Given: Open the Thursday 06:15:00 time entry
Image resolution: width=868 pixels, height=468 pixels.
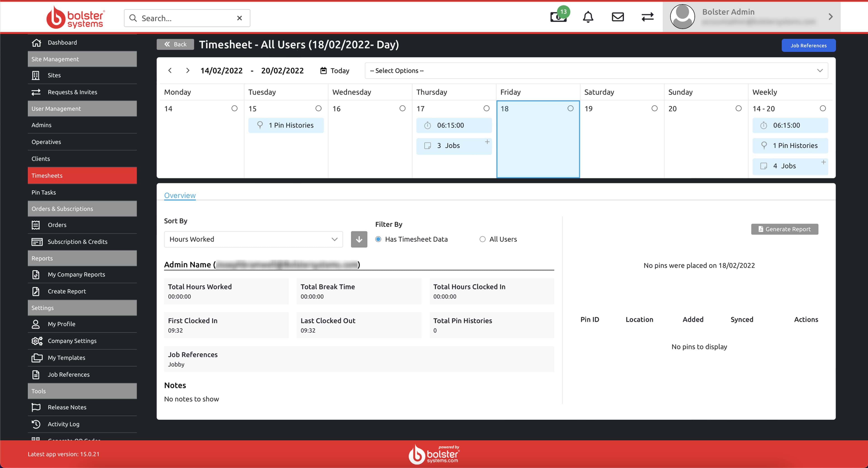Looking at the screenshot, I should (454, 125).
